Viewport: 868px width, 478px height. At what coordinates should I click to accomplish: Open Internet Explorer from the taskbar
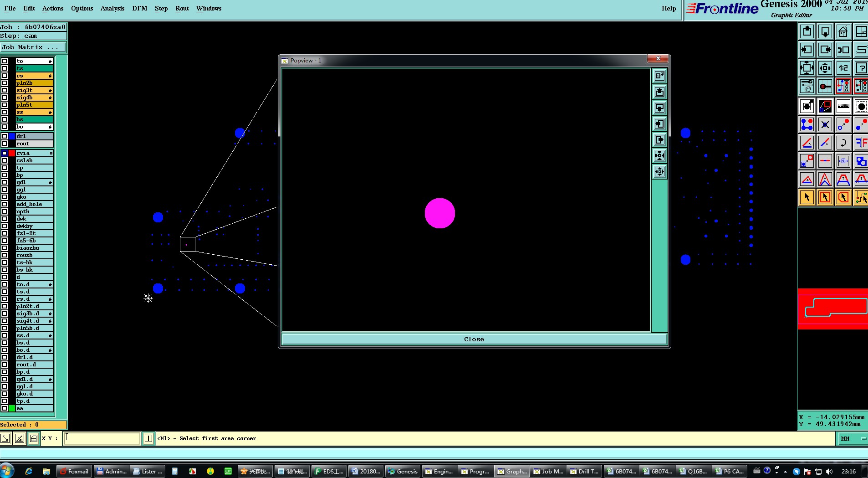(x=29, y=471)
